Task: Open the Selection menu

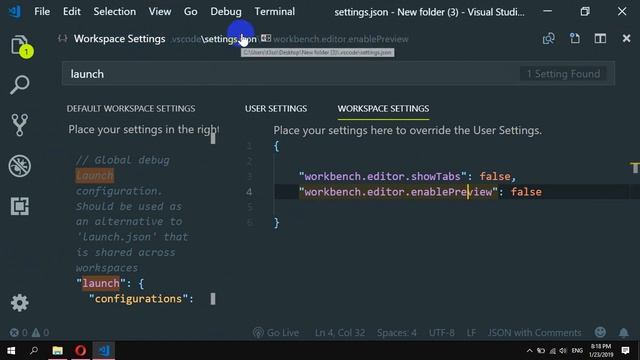Action: pos(115,11)
